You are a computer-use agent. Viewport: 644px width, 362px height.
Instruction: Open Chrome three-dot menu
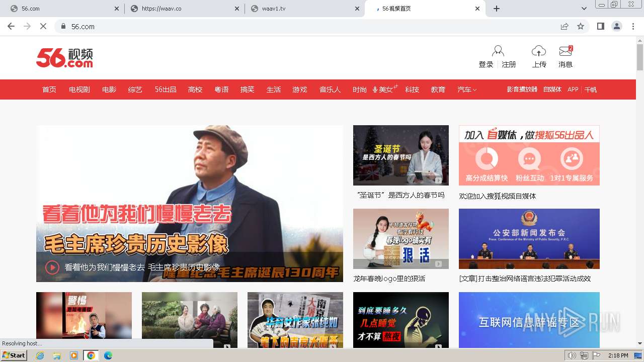[x=633, y=26]
